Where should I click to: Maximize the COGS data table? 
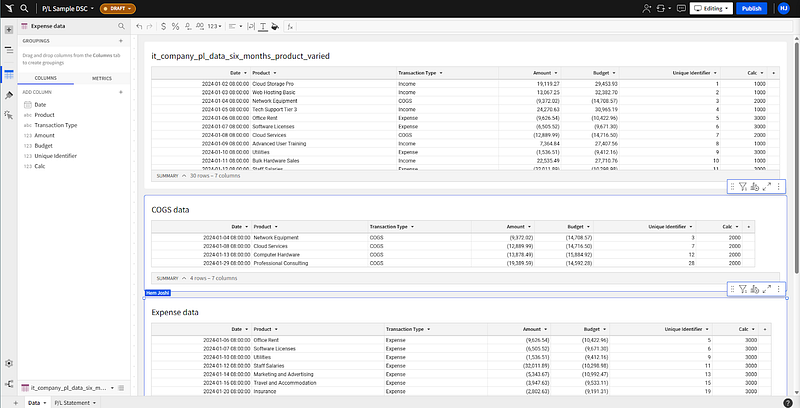(x=767, y=289)
